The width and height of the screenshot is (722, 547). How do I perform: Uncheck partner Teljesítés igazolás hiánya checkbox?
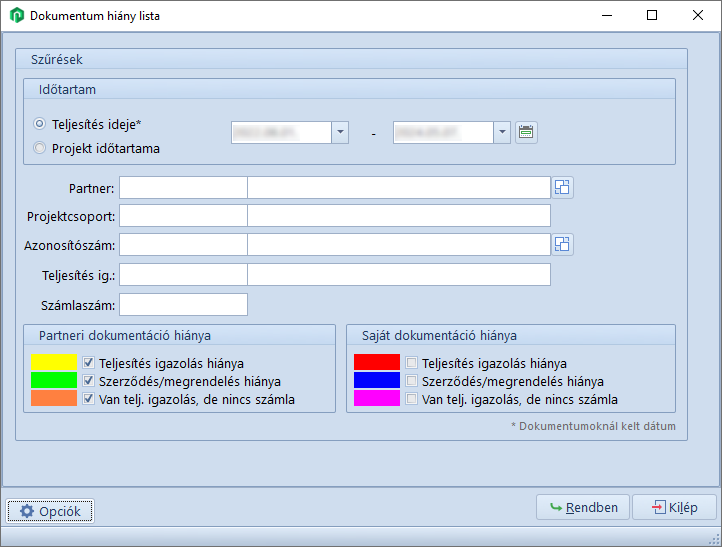[89, 363]
